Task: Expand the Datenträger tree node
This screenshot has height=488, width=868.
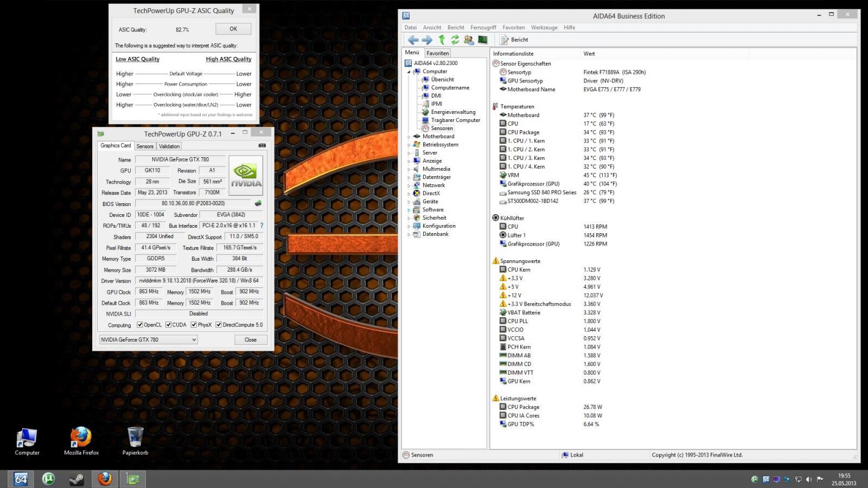Action: [409, 177]
